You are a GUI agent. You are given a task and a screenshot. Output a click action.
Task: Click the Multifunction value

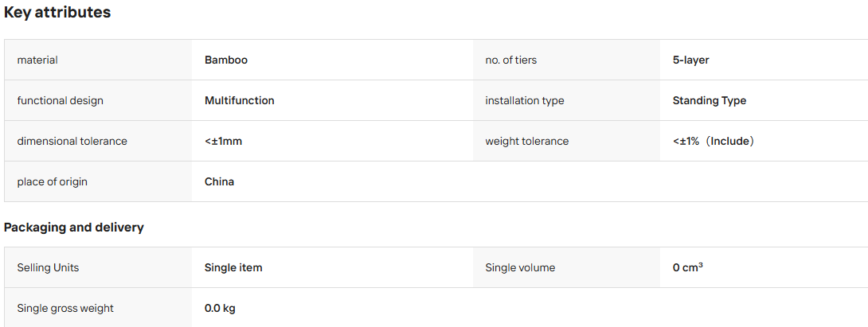239,101
